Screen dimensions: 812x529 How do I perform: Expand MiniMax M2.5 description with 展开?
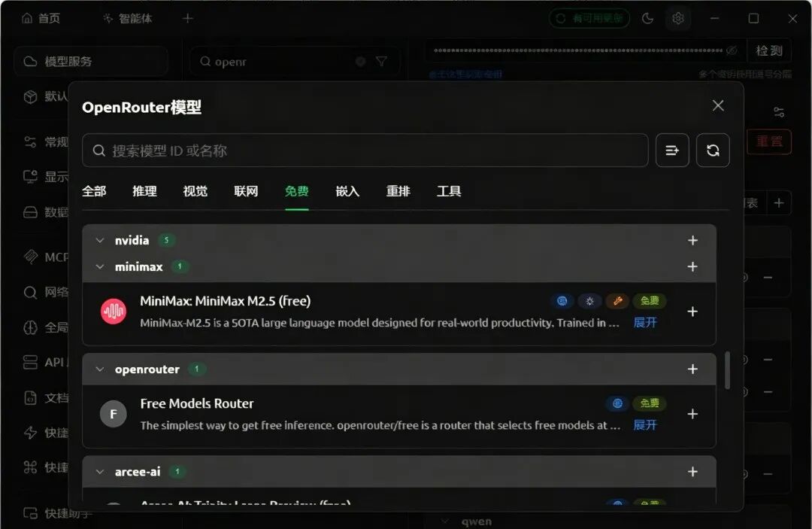[645, 323]
